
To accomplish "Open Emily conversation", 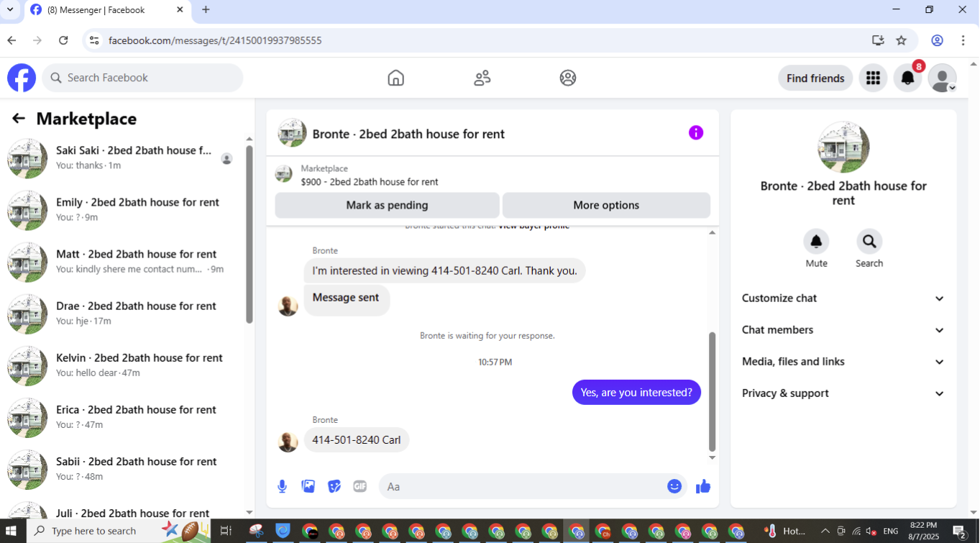I will pyautogui.click(x=124, y=210).
